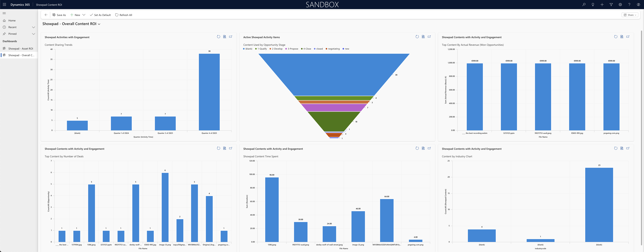Click the search magnifier icon in header
Screen dimensions: 644x252
(x=584, y=5)
